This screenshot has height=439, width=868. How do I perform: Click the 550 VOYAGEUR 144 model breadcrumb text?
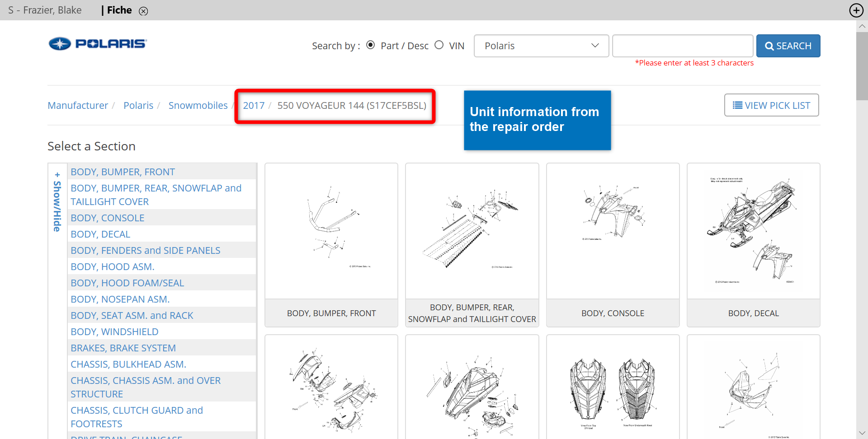[352, 105]
